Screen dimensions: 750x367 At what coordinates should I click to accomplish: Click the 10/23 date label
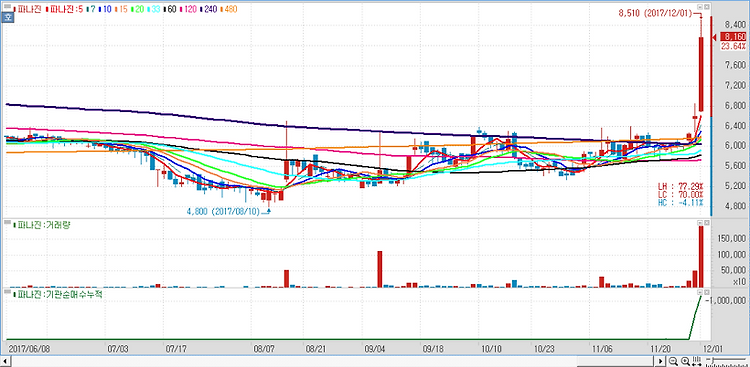click(x=544, y=349)
